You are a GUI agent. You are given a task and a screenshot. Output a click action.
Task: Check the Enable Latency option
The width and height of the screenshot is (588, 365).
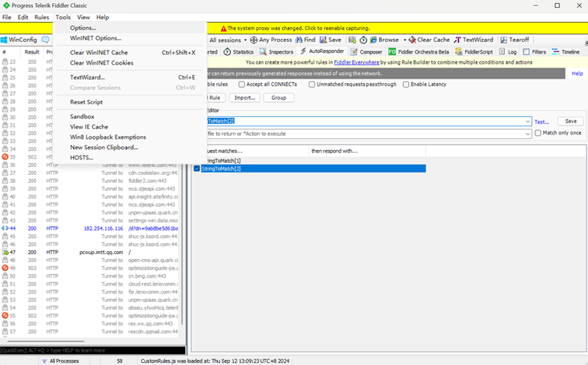[406, 84]
